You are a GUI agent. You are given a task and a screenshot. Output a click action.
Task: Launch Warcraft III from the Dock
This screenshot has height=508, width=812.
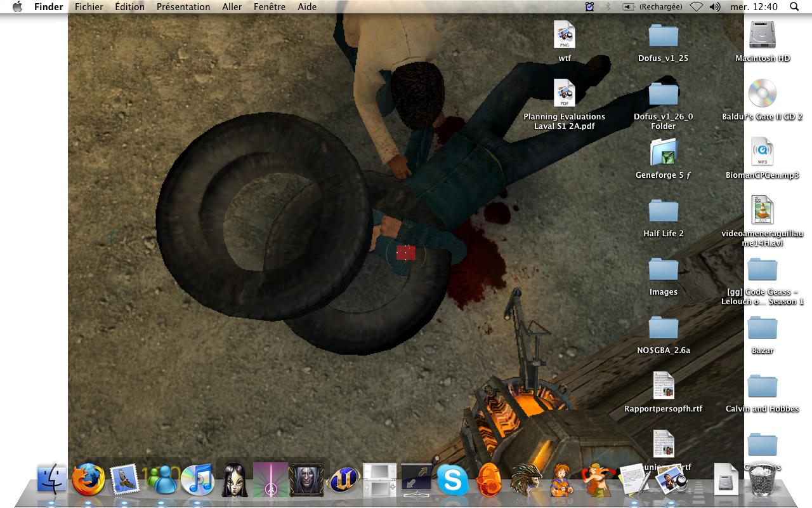point(306,479)
